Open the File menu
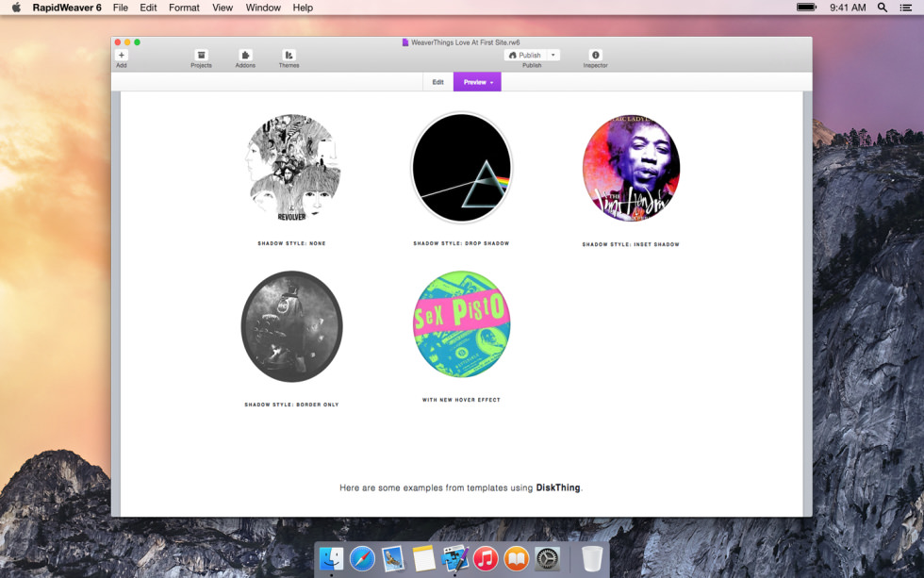The image size is (924, 578). pos(121,8)
